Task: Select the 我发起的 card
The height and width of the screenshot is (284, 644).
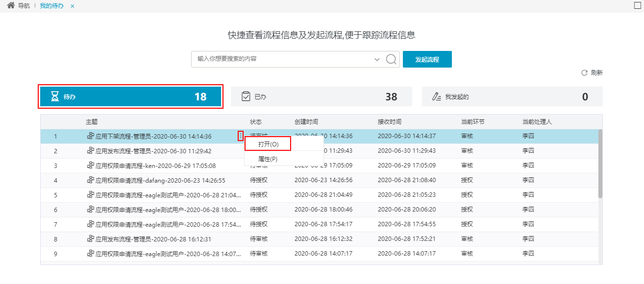Action: (512, 96)
